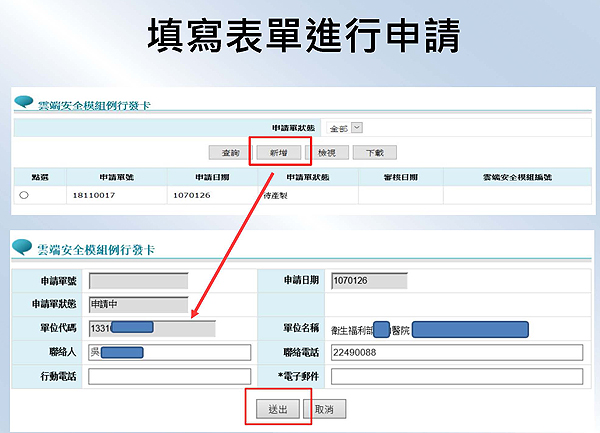
Task: Open the 申請單狀態 dropdown showing 全部
Action: pyautogui.click(x=345, y=129)
